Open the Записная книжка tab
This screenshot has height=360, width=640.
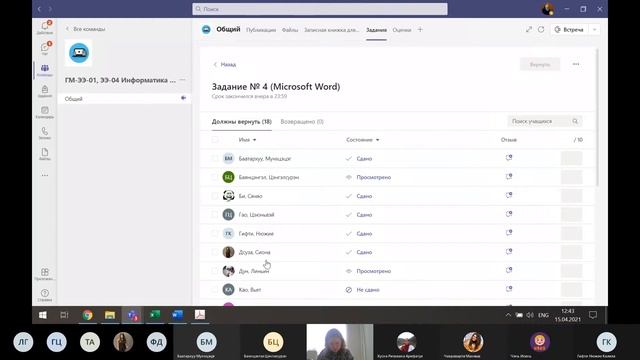click(x=331, y=30)
